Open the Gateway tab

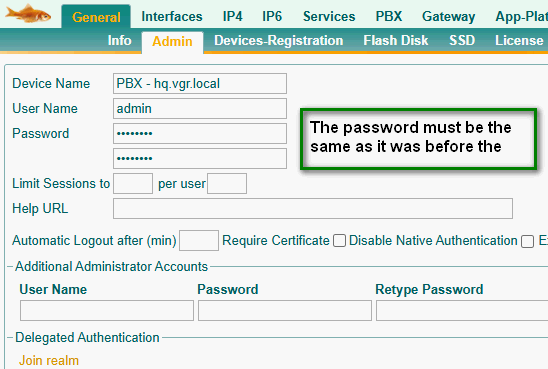click(x=448, y=16)
